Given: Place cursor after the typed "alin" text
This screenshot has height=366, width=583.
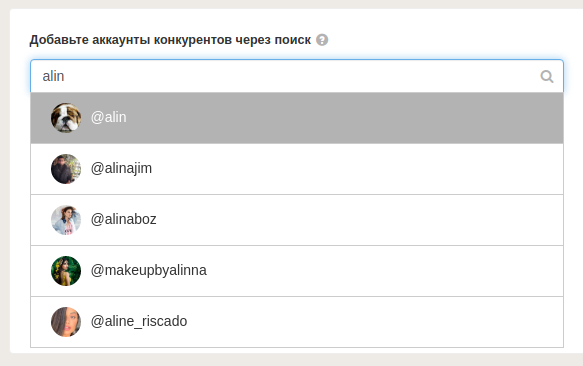Looking at the screenshot, I should pos(65,76).
